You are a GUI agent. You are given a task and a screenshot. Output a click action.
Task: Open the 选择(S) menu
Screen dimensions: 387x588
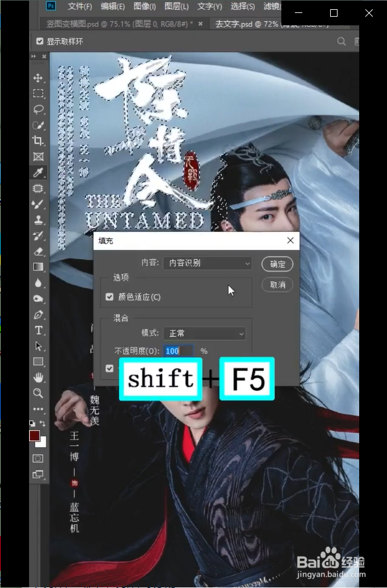(x=242, y=6)
